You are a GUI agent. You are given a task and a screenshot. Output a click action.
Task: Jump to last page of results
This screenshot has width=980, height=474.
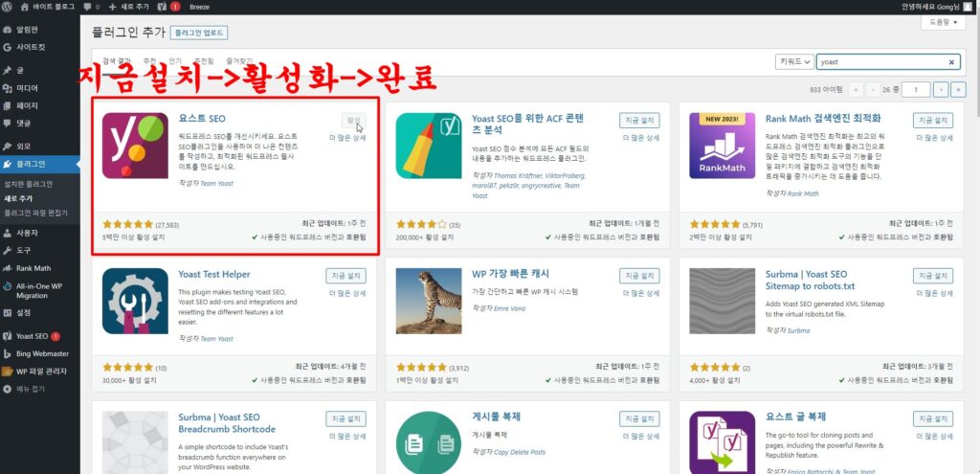pos(958,90)
